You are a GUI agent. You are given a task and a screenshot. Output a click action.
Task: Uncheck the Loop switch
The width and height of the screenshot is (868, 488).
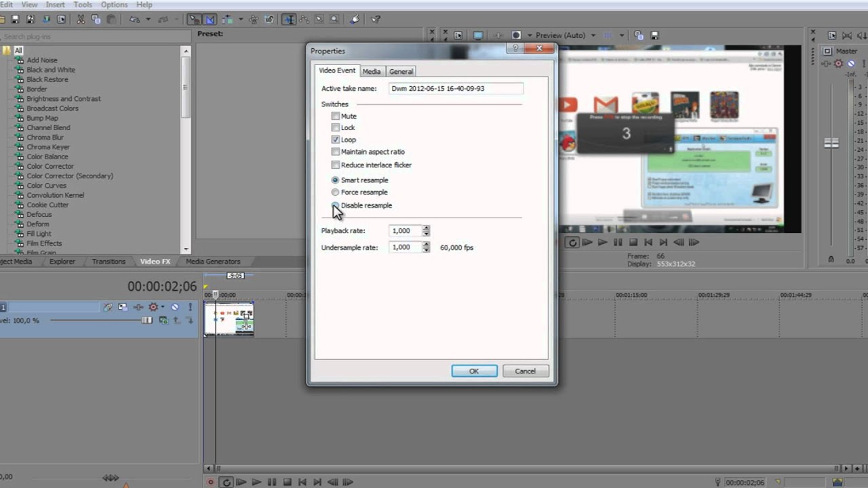tap(335, 140)
